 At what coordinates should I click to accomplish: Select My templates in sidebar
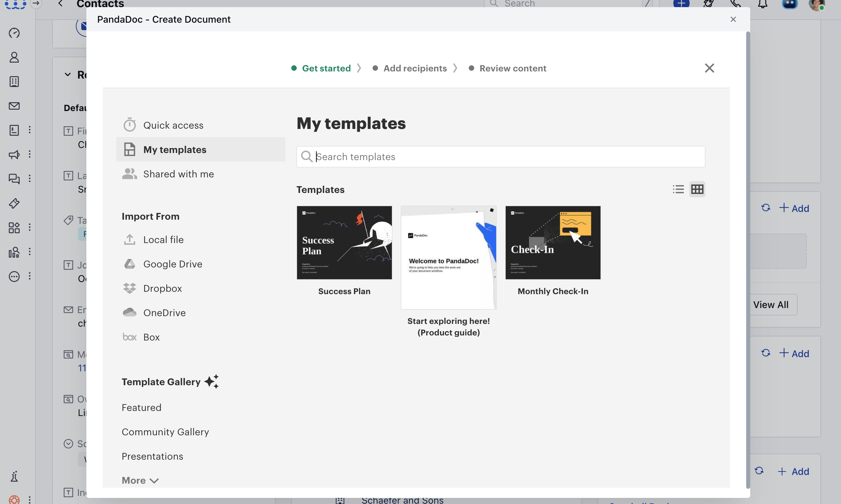(201, 149)
